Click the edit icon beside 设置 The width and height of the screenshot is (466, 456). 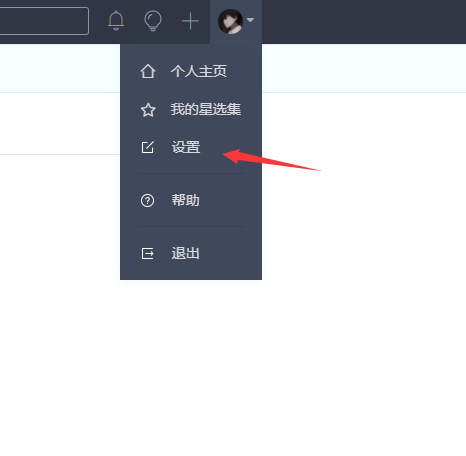pyautogui.click(x=147, y=147)
